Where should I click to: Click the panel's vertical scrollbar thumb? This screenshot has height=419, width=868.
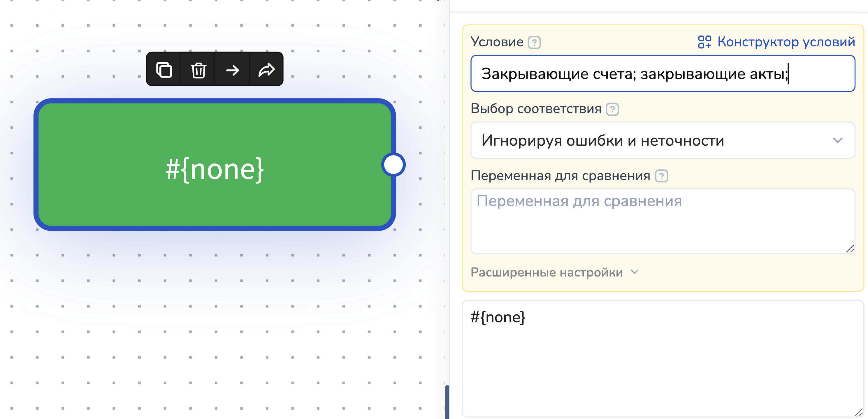click(x=447, y=402)
